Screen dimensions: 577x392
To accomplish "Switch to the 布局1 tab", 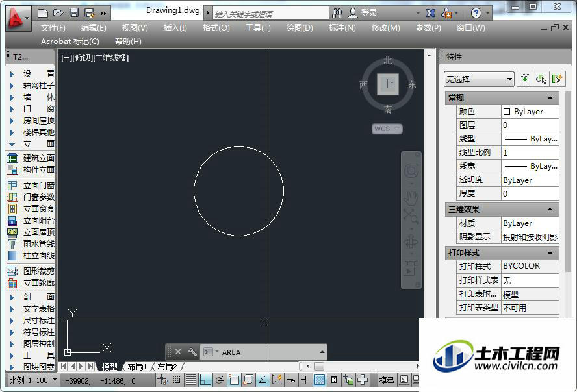I will pyautogui.click(x=137, y=367).
